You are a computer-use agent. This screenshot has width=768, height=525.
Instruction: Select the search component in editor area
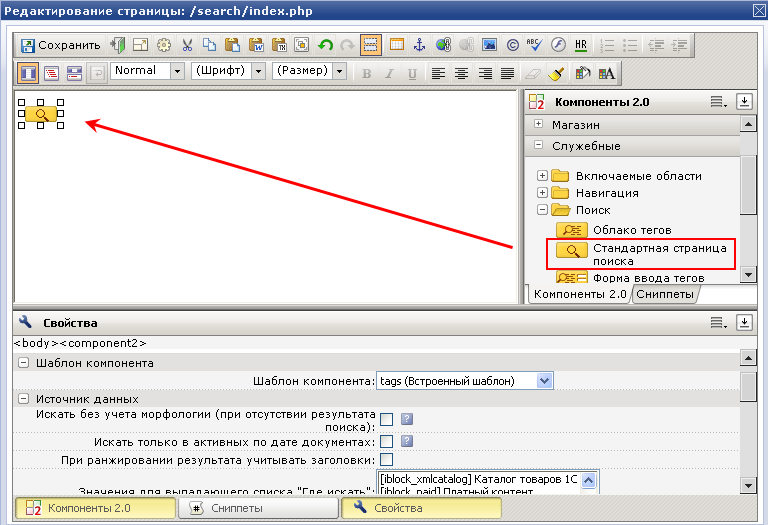click(x=41, y=114)
